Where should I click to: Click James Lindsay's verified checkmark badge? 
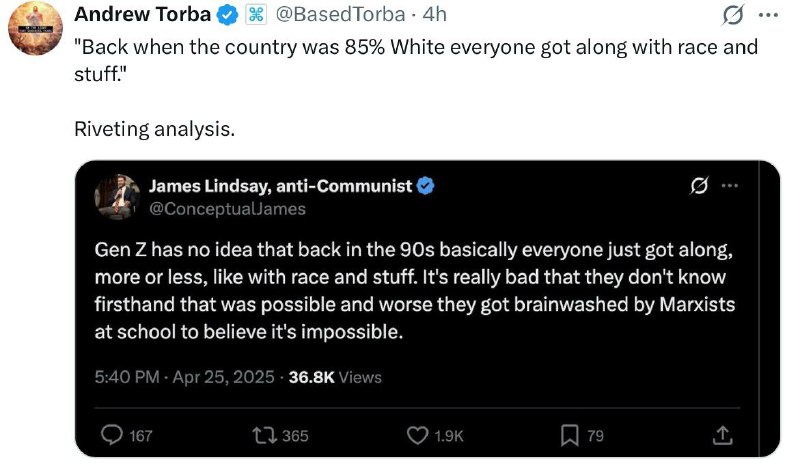(x=426, y=186)
